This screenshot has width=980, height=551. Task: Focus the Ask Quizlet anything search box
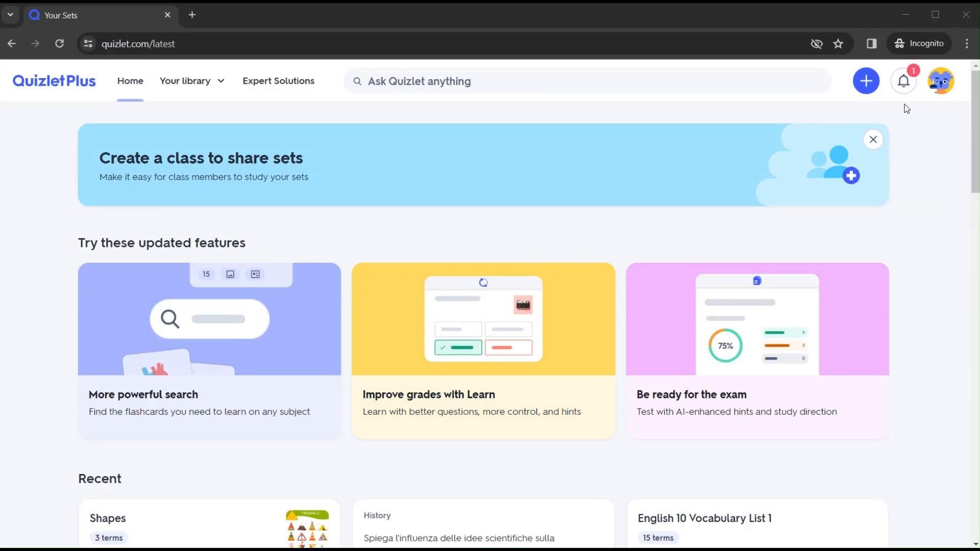click(x=587, y=81)
